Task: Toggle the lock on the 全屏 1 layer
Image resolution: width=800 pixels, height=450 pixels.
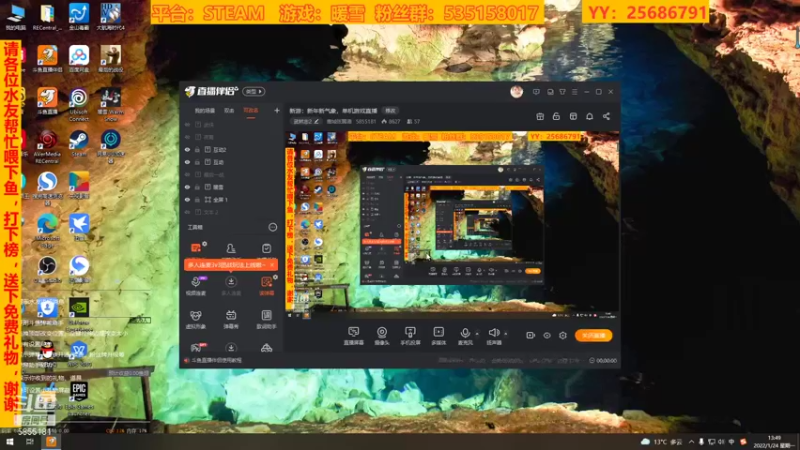Action: point(197,199)
